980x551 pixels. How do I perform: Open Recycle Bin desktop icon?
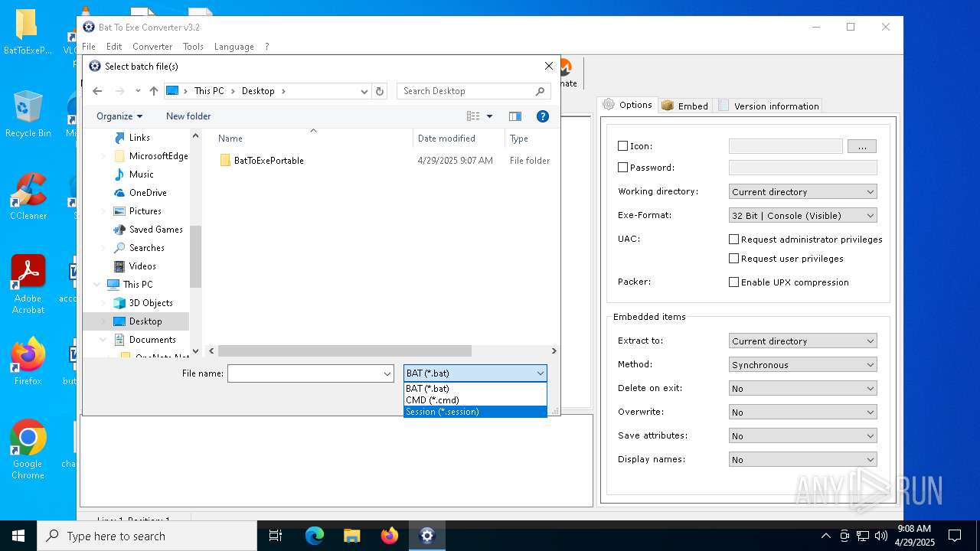click(28, 115)
